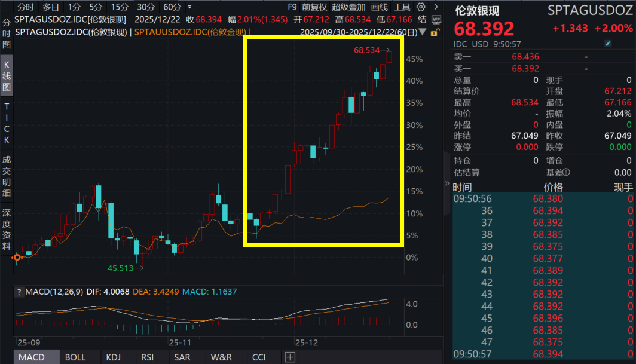636x364 pixels.
Task: Switch to 分时图 side tab
Action: click(7, 32)
